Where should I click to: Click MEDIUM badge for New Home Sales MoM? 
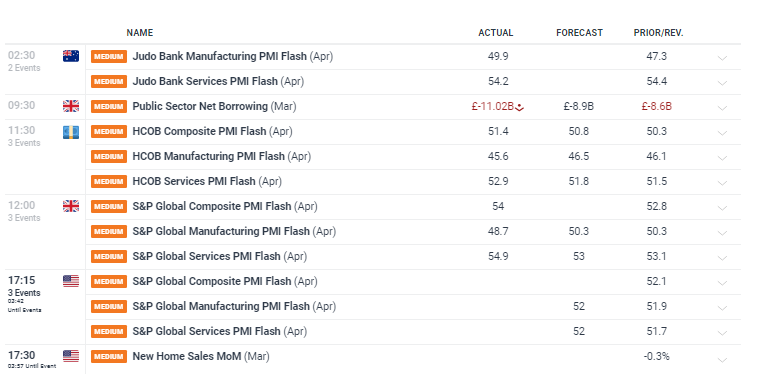[x=109, y=356]
